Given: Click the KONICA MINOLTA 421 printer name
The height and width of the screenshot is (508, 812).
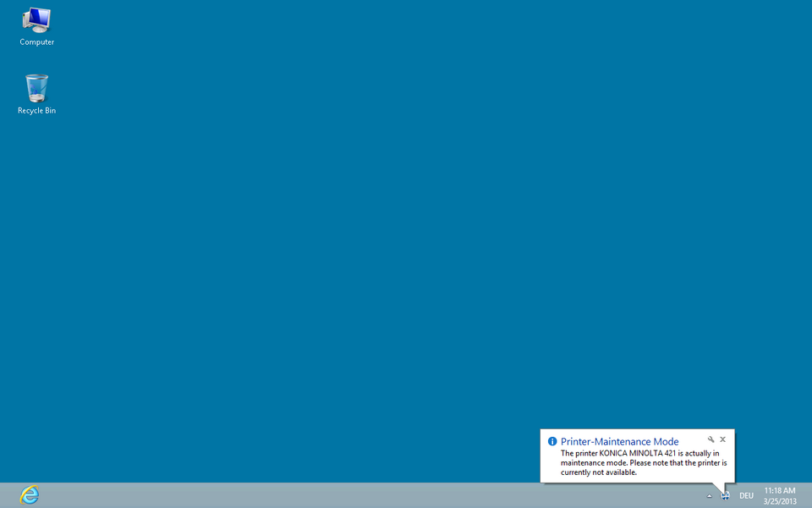Looking at the screenshot, I should tap(636, 453).
